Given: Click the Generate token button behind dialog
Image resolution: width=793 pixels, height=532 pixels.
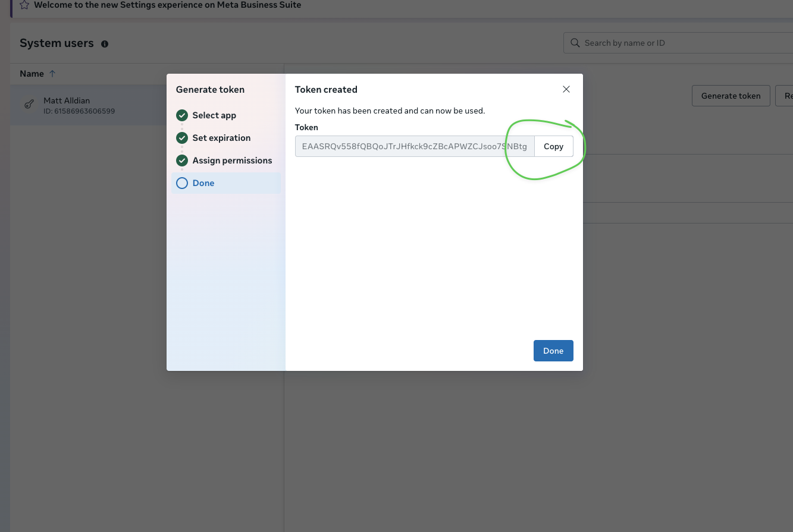Looking at the screenshot, I should click(731, 96).
